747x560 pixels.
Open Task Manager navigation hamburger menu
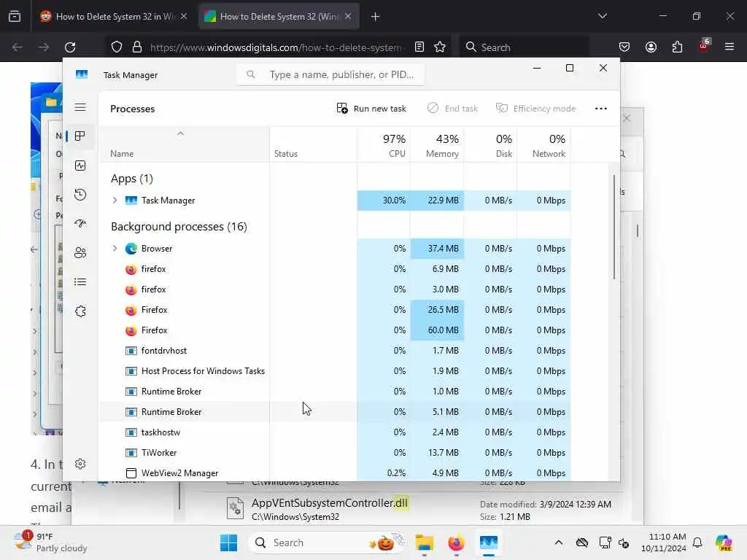point(80,108)
